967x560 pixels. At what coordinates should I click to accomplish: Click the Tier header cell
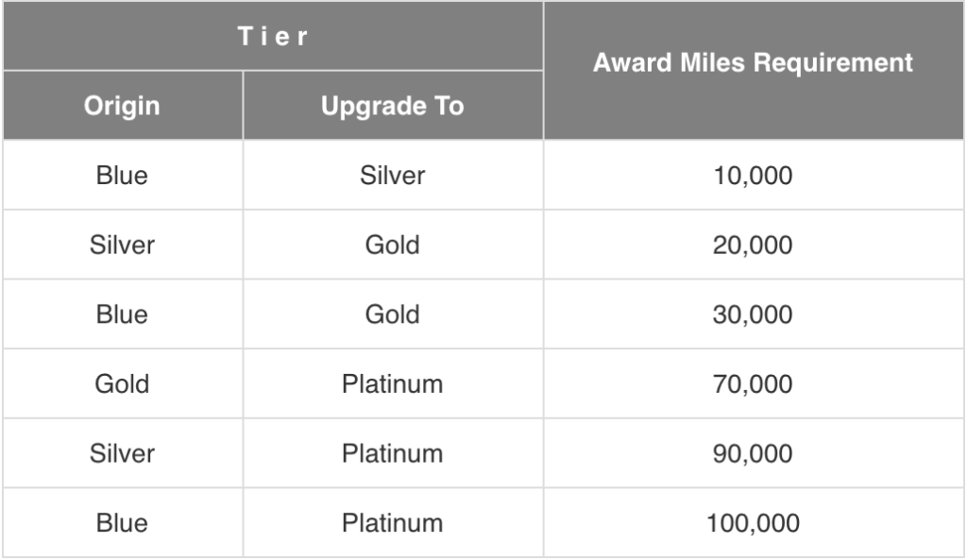point(273,36)
